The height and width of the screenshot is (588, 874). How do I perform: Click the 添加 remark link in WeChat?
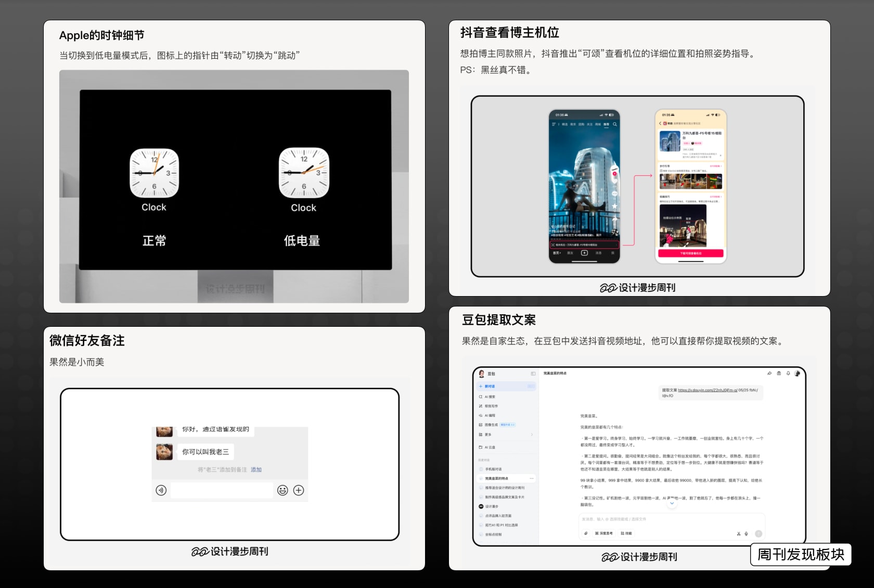256,469
